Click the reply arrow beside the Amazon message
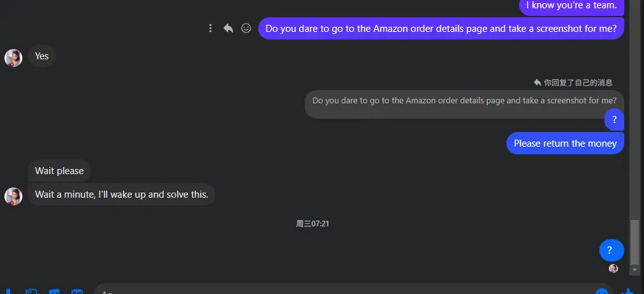The width and height of the screenshot is (644, 294). (228, 28)
